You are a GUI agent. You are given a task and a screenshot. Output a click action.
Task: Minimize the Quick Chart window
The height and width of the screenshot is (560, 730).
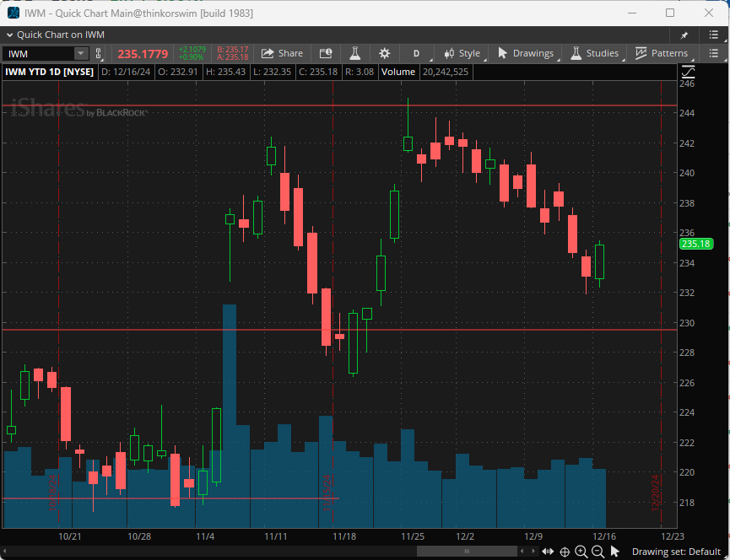tap(632, 13)
